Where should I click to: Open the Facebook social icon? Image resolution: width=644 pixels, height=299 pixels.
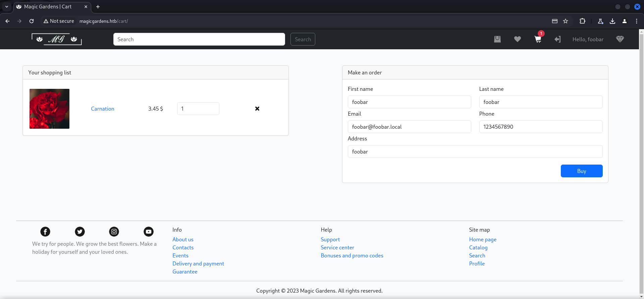click(45, 232)
